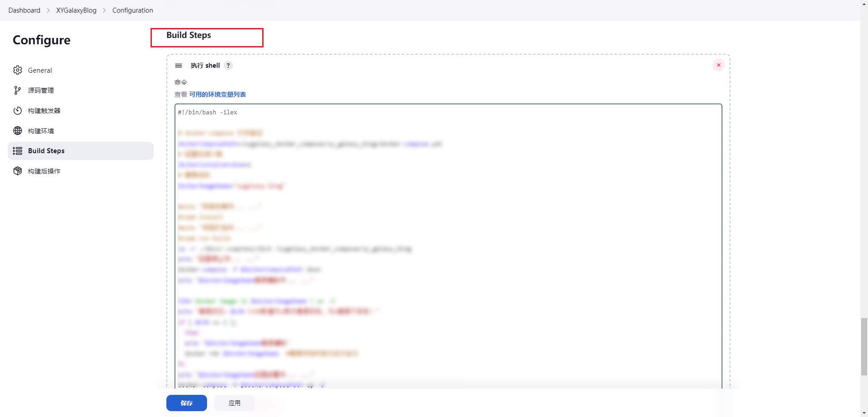Open the 可用的环境变量列表 link
This screenshot has height=417, width=868.
point(217,94)
